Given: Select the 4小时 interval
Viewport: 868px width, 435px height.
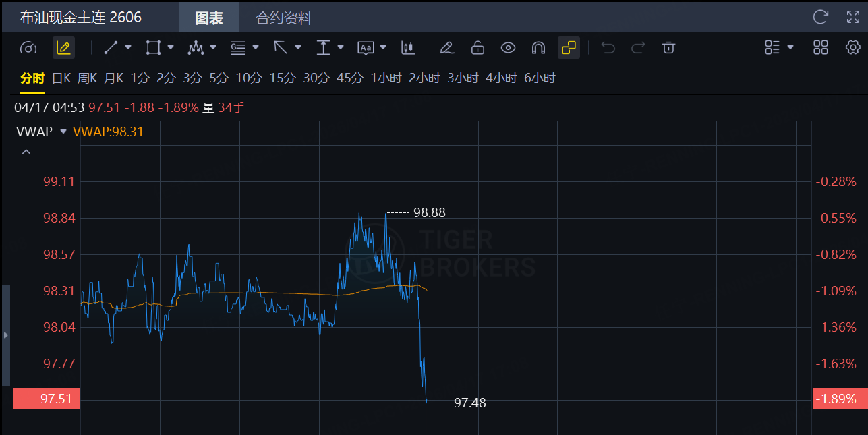Looking at the screenshot, I should click(501, 78).
